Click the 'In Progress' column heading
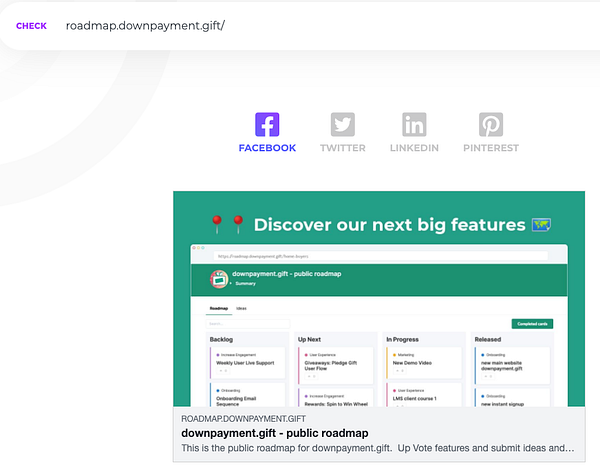The image size is (600, 474). pyautogui.click(x=402, y=339)
